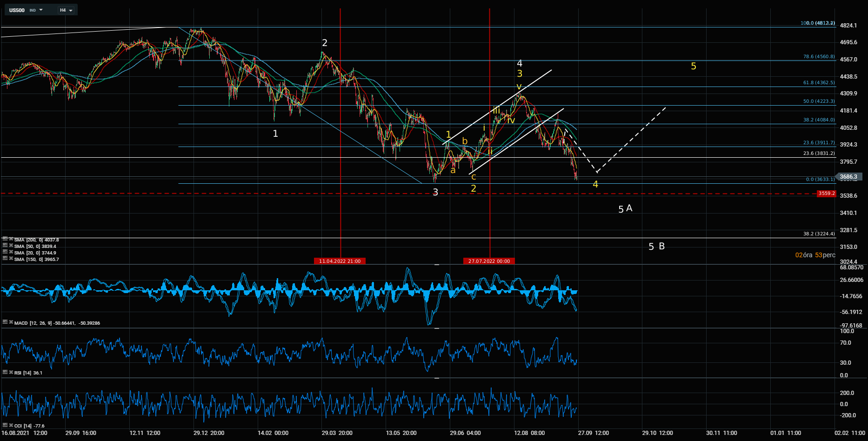868x441 pixels.
Task: Open settings icon for SMA 20 indicator
Action: click(x=5, y=253)
